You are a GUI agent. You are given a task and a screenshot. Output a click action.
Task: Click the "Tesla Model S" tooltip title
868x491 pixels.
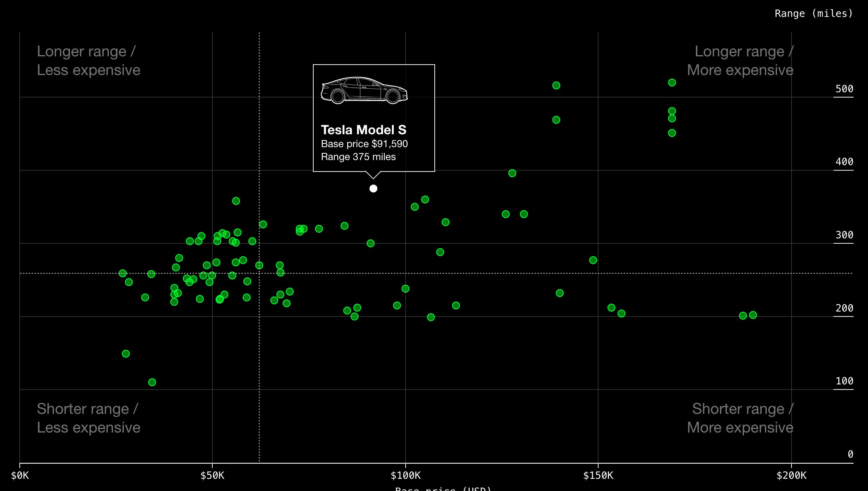364,130
